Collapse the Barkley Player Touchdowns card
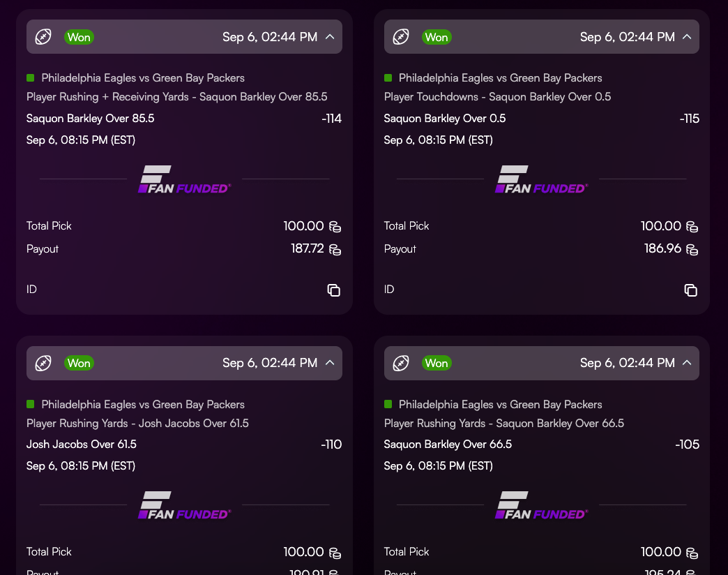This screenshot has width=728, height=575. [687, 37]
